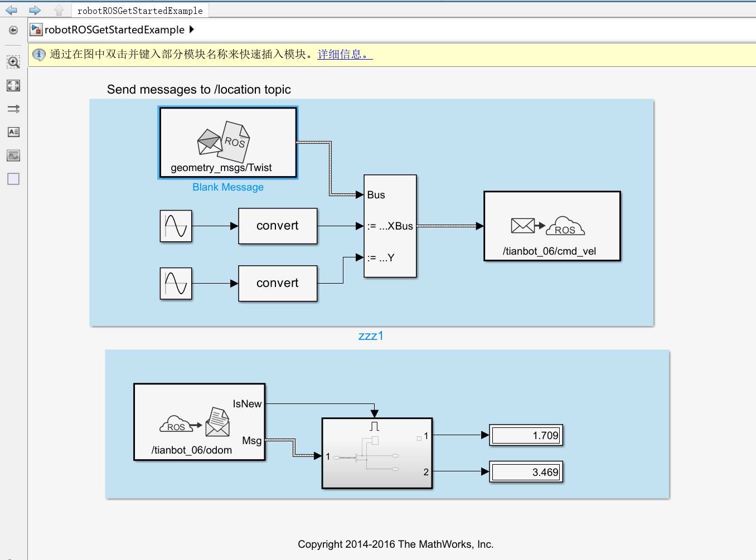Viewport: 756px width, 560px height.
Task: Select the Area box tool
Action: tap(13, 179)
